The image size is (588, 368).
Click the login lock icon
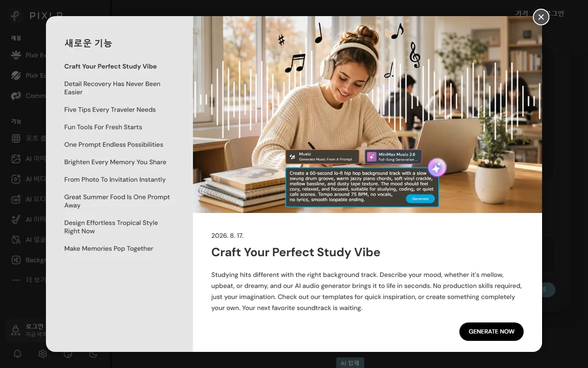click(16, 330)
